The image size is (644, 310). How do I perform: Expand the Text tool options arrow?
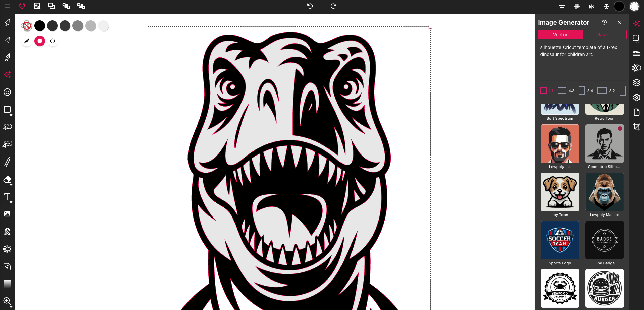[x=11, y=202]
